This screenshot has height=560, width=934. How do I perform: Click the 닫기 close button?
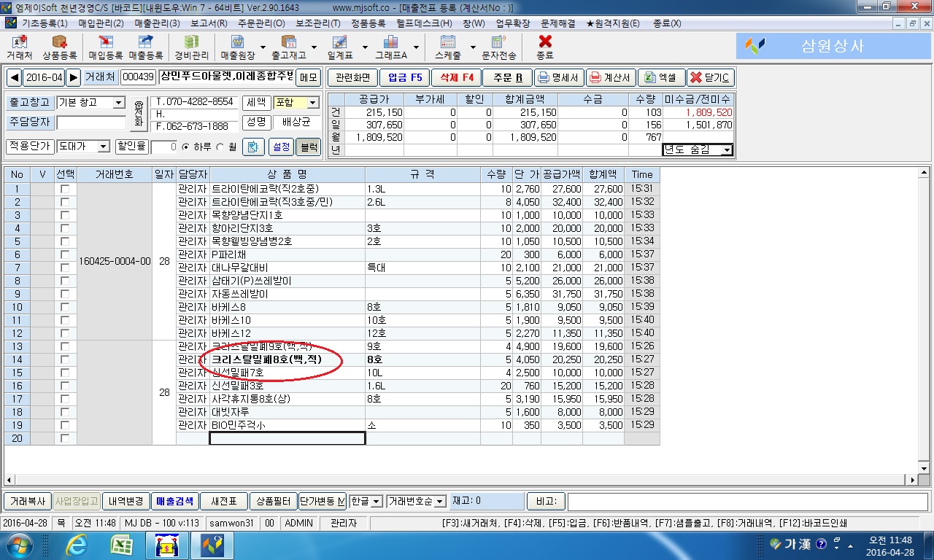point(710,77)
